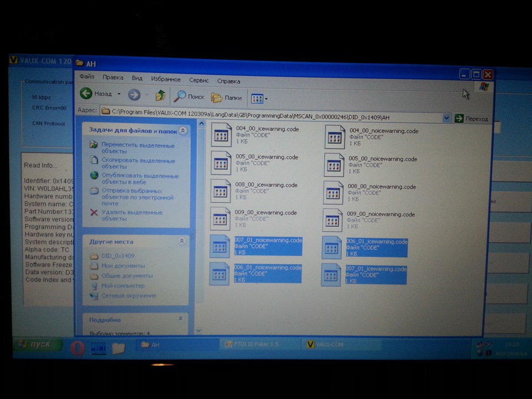
Task: Collapse the Подробно panel
Action: click(181, 318)
